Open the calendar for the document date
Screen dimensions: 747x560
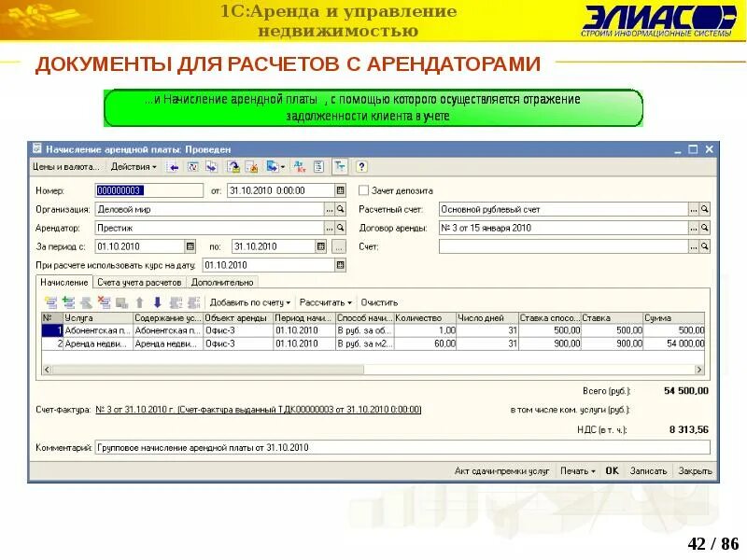click(340, 190)
